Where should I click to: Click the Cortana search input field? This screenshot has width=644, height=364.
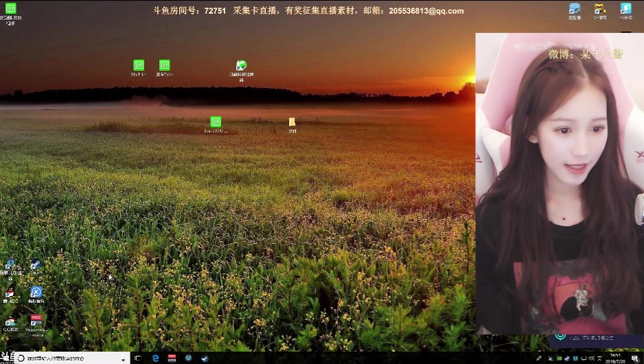pyautogui.click(x=72, y=359)
